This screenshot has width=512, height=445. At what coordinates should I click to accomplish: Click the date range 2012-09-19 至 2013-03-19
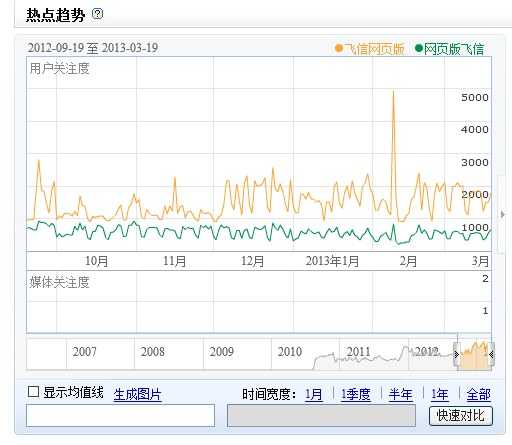[x=93, y=48]
